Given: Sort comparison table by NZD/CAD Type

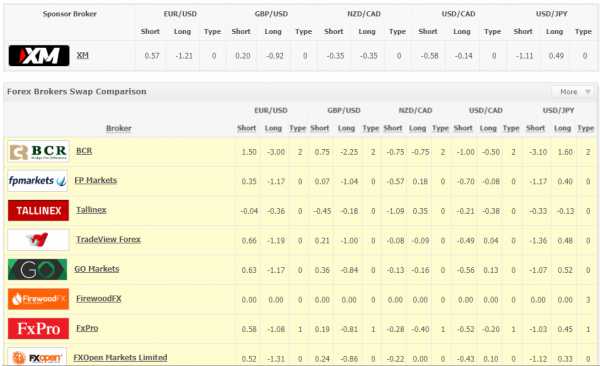Looking at the screenshot, I should pyautogui.click(x=440, y=128).
